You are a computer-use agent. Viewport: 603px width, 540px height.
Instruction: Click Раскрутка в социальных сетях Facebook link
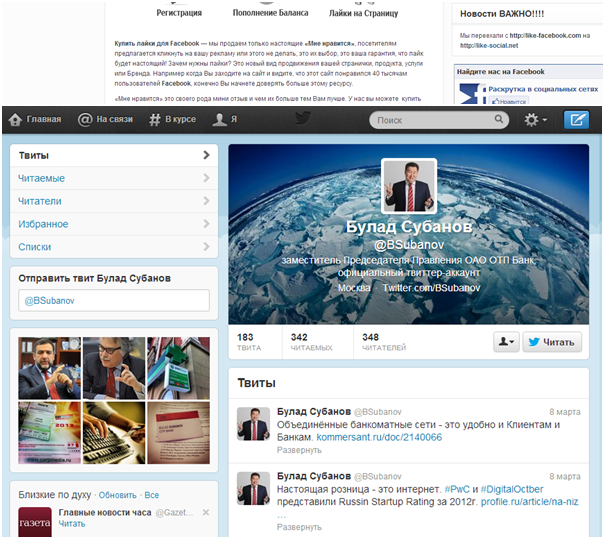point(543,89)
